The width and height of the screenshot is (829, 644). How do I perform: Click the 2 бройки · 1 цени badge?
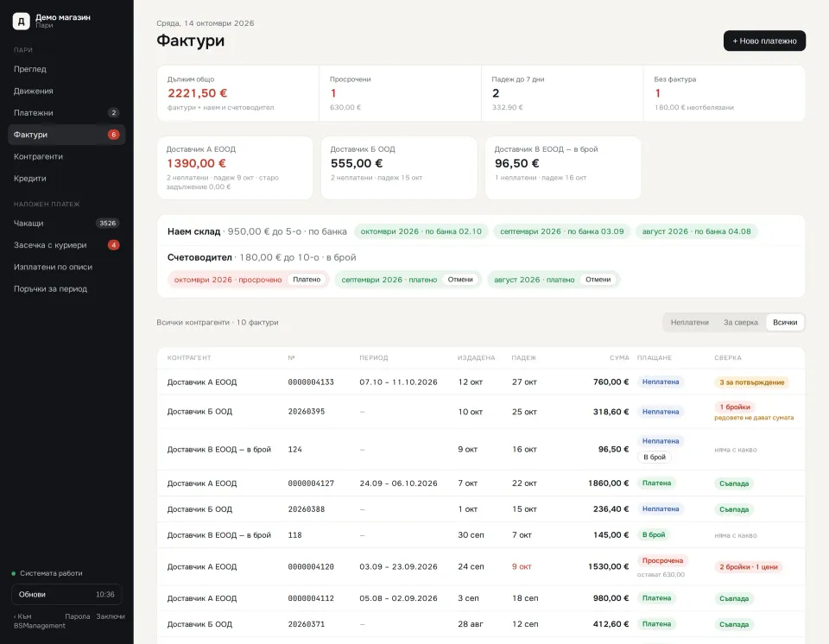click(748, 567)
